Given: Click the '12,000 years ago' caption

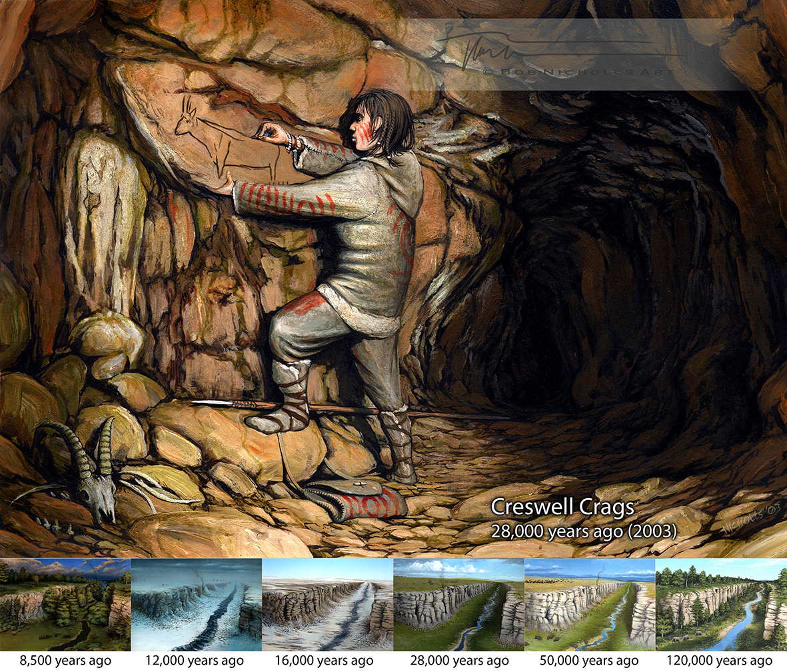Looking at the screenshot, I should pos(194,661).
